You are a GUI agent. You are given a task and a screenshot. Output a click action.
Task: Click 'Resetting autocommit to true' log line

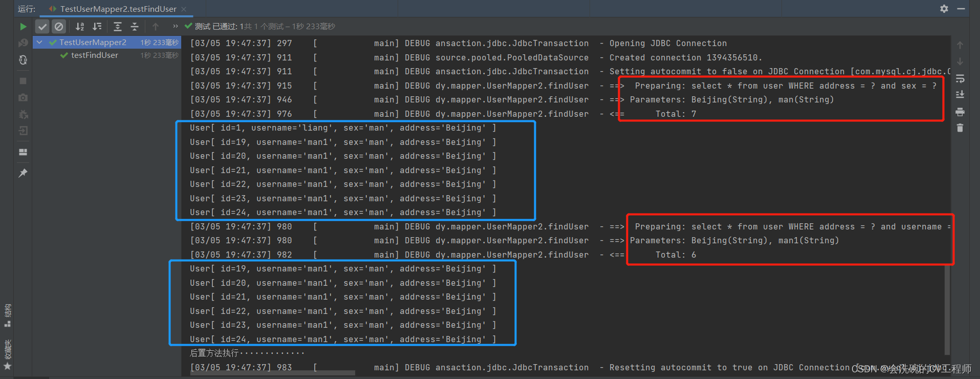780,368
